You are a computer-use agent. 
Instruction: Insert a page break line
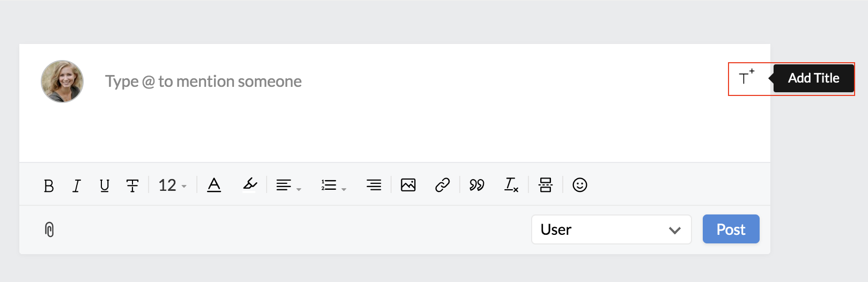point(546,185)
